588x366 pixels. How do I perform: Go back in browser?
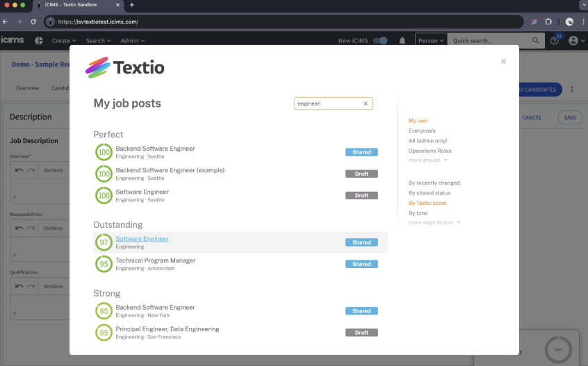[6, 22]
